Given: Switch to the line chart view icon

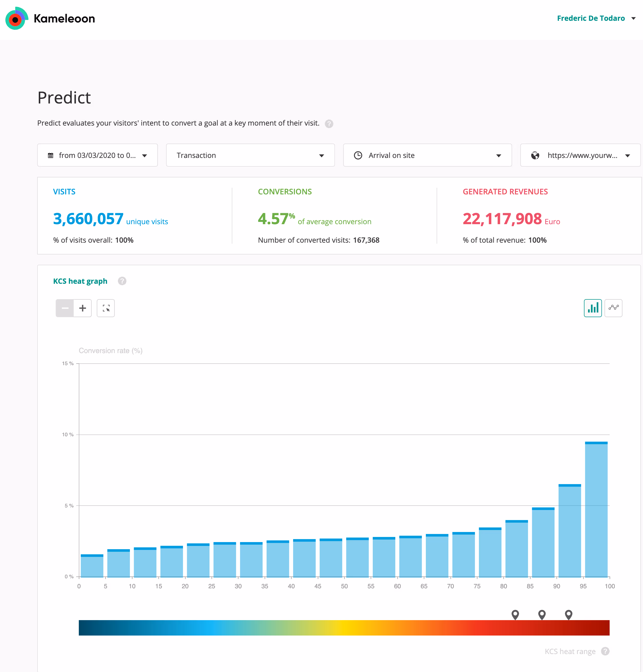Looking at the screenshot, I should tap(613, 308).
